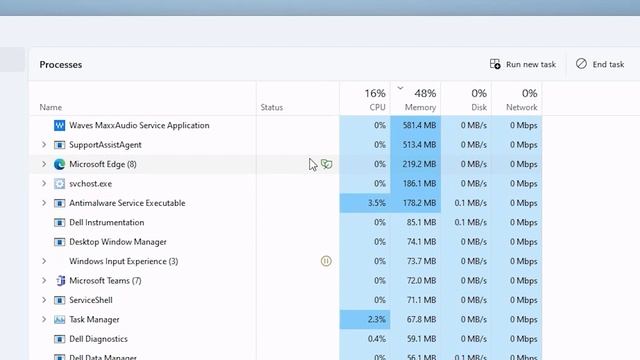The width and height of the screenshot is (640, 360).
Task: Select the svchost.exe row name
Action: coord(91,184)
